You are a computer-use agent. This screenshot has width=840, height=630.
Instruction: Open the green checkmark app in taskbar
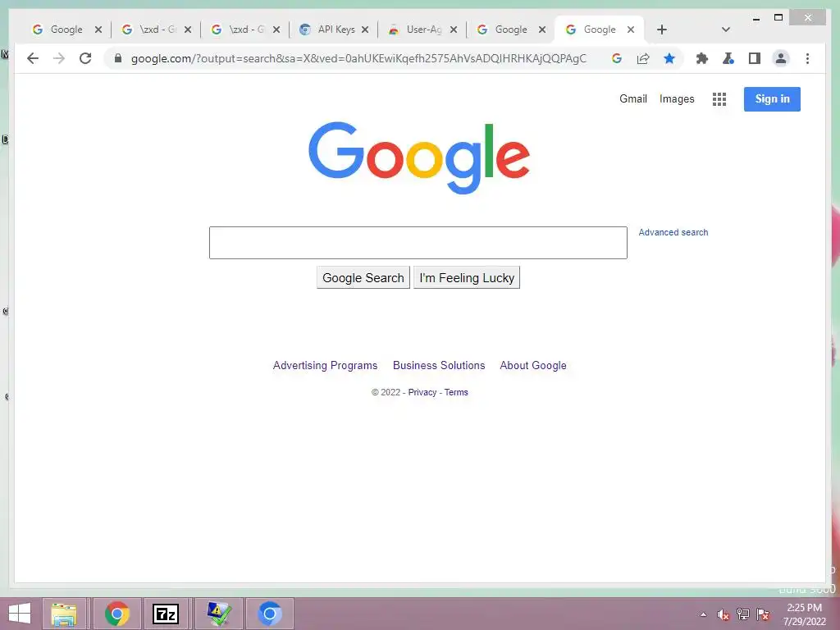218,614
